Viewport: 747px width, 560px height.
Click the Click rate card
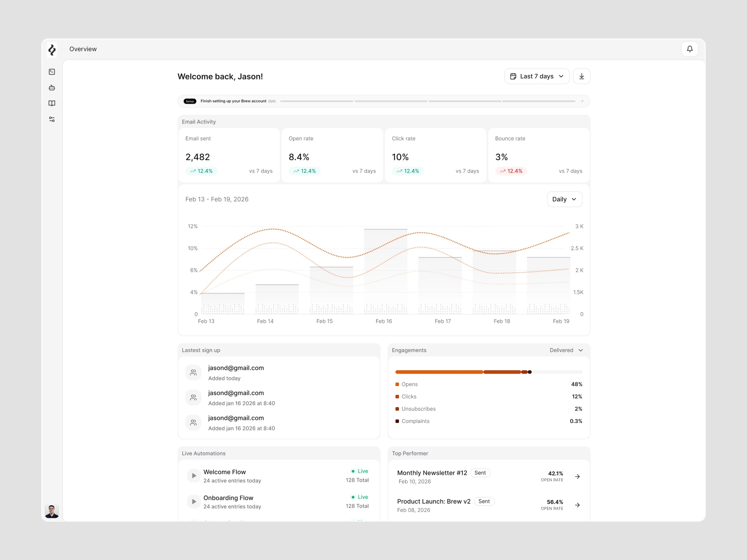(435, 155)
